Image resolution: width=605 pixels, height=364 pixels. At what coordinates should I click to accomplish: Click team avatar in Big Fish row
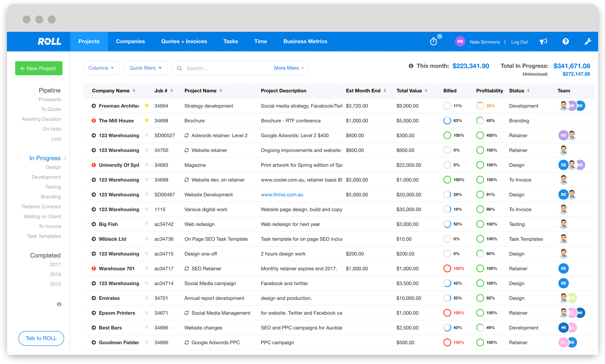(x=563, y=224)
